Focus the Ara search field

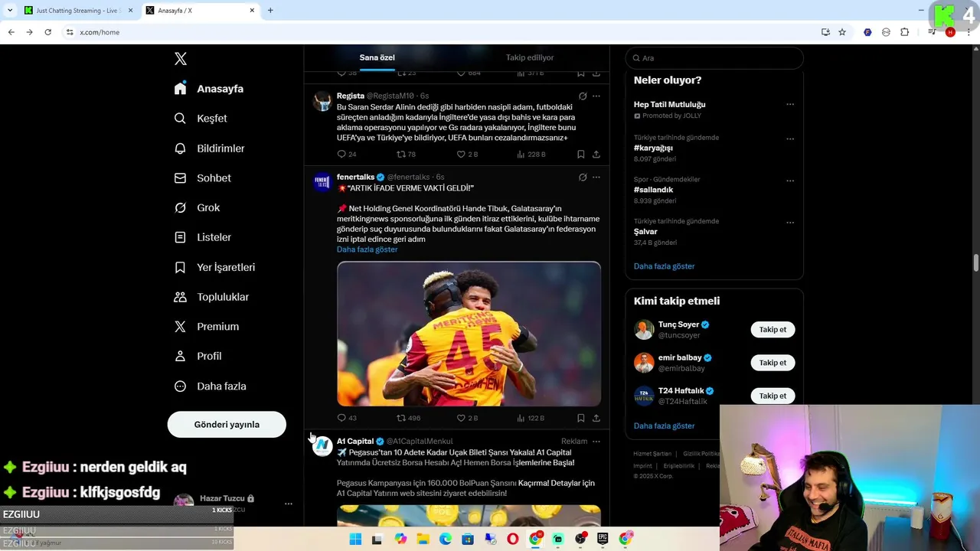point(714,58)
